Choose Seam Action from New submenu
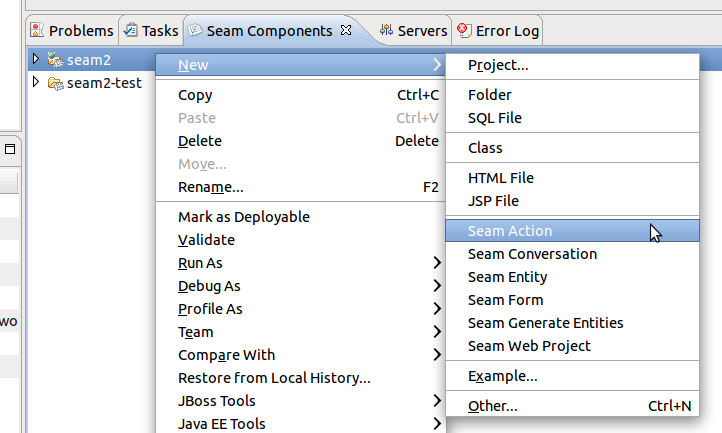 [x=510, y=231]
